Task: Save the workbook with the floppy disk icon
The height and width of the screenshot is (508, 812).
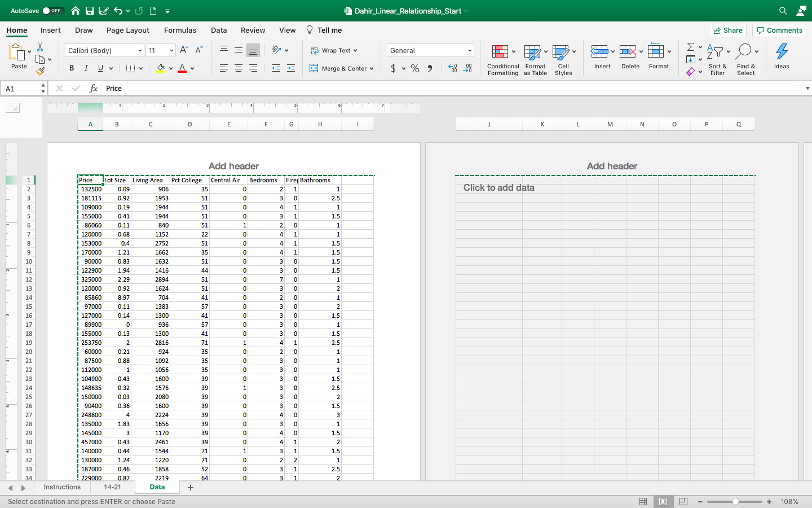Action: point(90,11)
